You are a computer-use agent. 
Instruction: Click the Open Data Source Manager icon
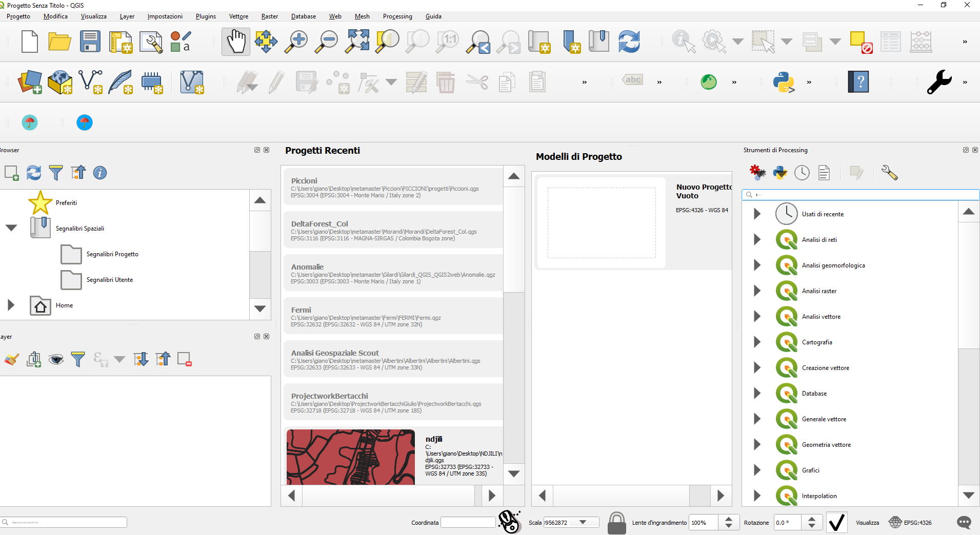click(x=30, y=82)
